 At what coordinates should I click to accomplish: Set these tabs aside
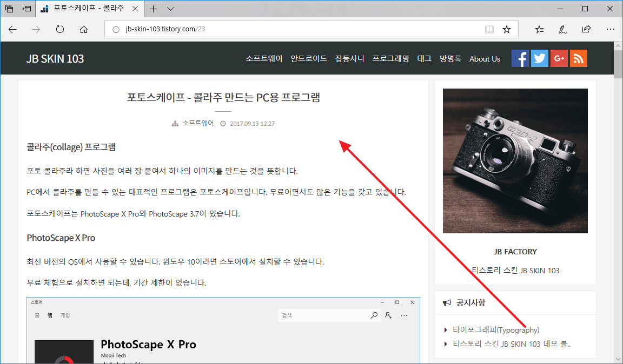tap(26, 8)
